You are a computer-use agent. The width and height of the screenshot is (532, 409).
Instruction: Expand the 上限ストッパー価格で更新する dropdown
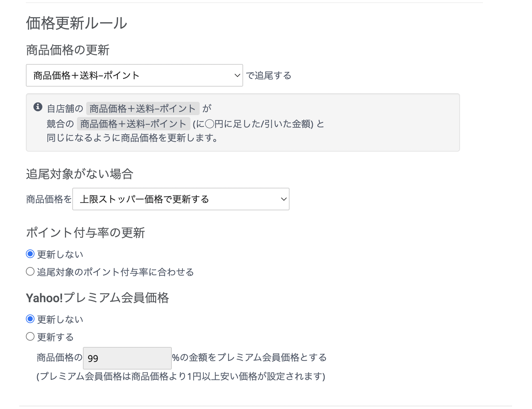pos(180,199)
